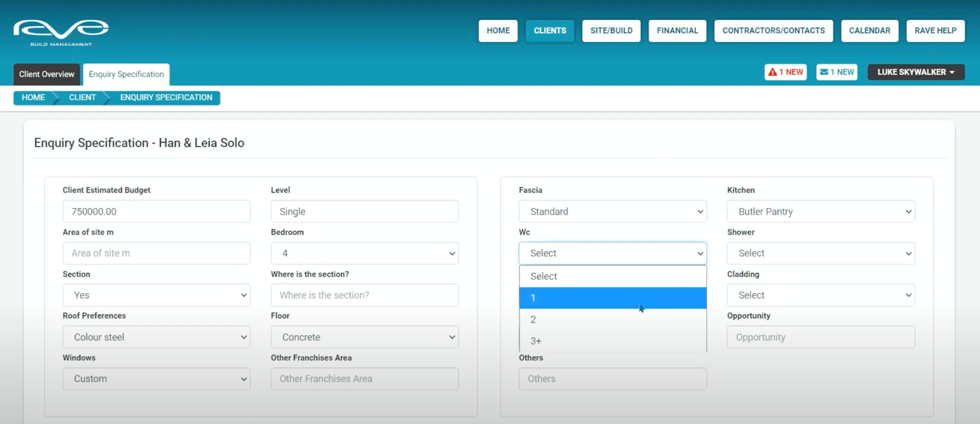Open the Calendar menu item
The image size is (980, 424).
click(869, 31)
